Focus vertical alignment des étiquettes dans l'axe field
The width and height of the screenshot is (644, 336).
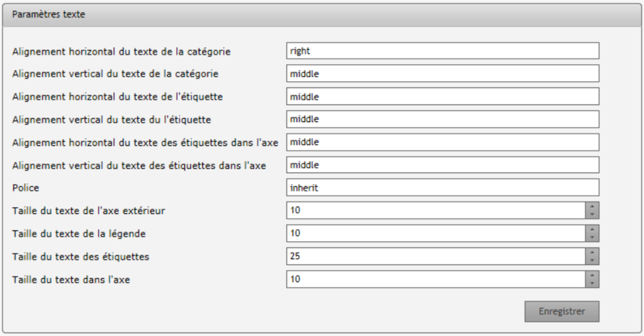pos(442,165)
